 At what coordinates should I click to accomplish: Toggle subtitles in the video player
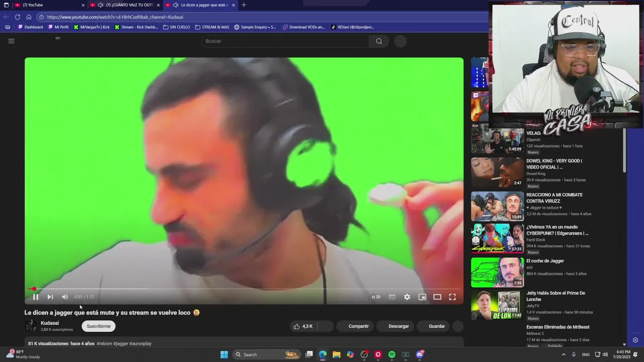coord(392,297)
